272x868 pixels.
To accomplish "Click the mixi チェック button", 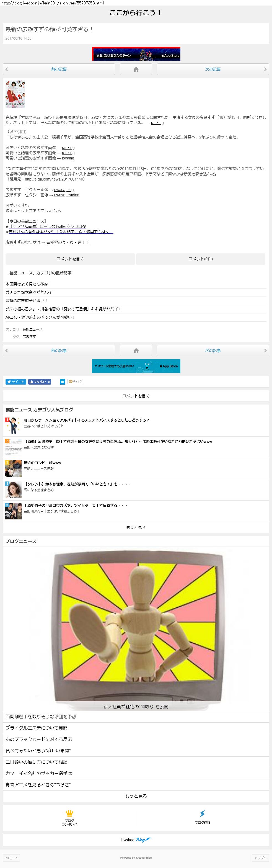I will pos(76,382).
